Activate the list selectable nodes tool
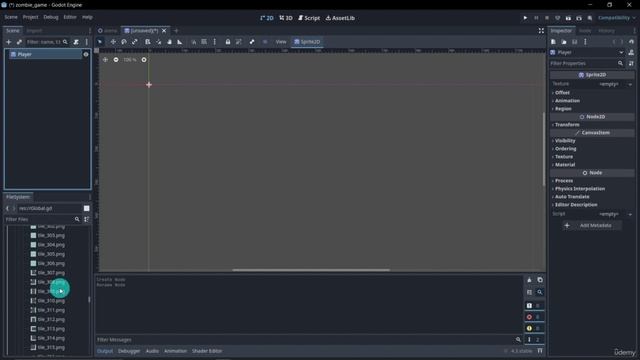This screenshot has height=360, width=640. pos(148,42)
